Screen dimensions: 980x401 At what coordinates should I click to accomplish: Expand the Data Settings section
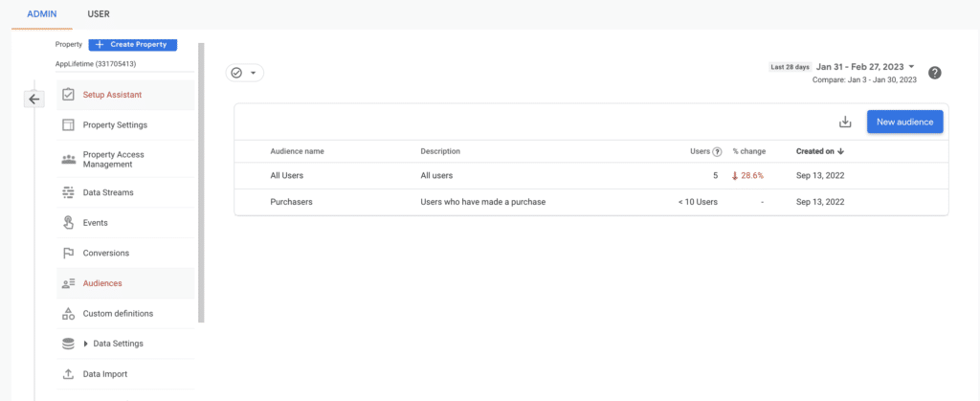pos(86,344)
